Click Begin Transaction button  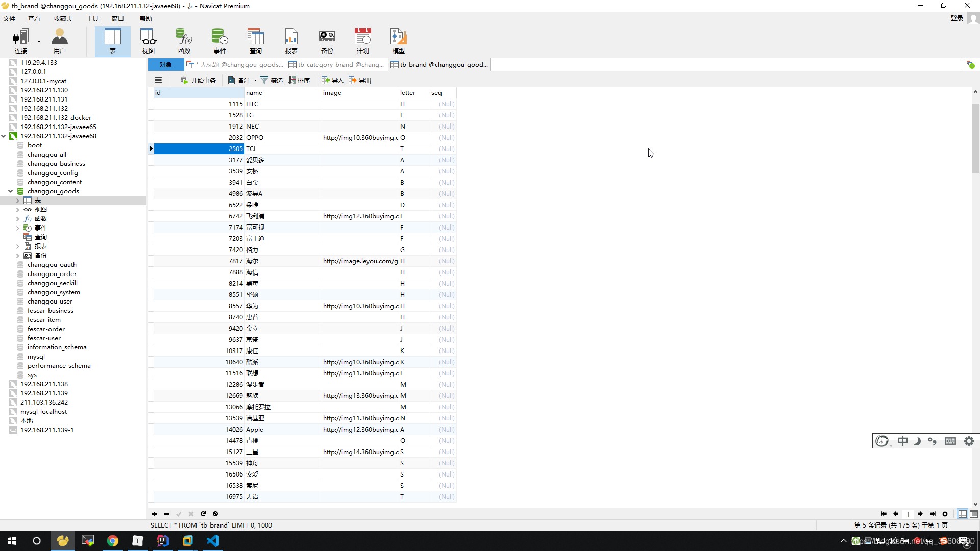(198, 80)
